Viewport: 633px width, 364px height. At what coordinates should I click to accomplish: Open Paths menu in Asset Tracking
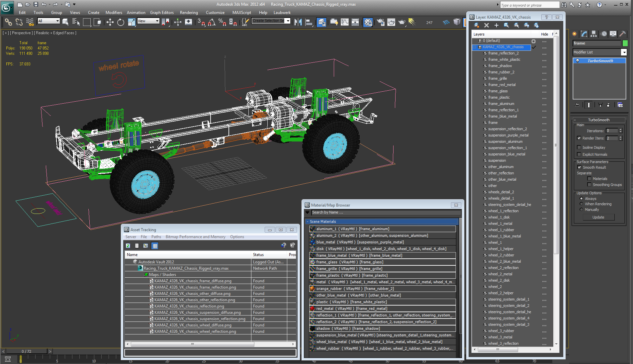(156, 237)
